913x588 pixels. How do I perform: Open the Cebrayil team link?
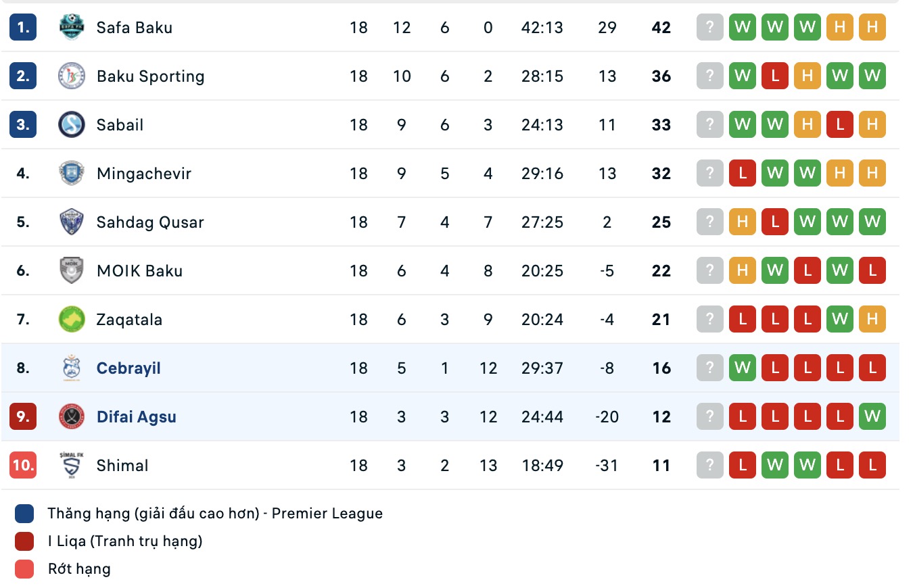click(128, 368)
